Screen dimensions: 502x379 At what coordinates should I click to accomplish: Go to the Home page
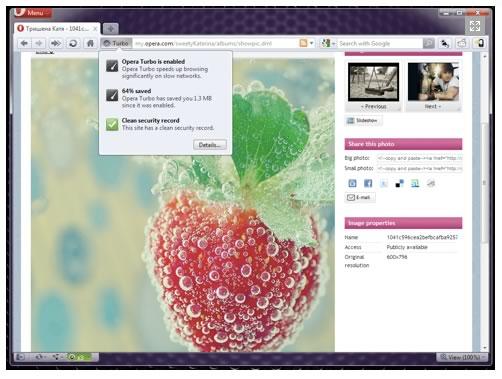point(90,43)
